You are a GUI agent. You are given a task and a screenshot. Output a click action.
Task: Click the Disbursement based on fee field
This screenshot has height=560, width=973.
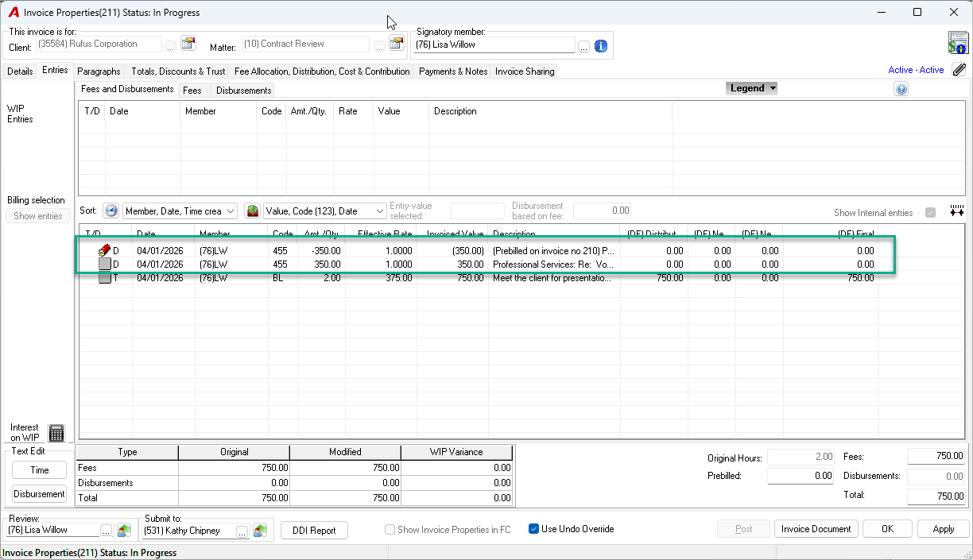pyautogui.click(x=602, y=210)
